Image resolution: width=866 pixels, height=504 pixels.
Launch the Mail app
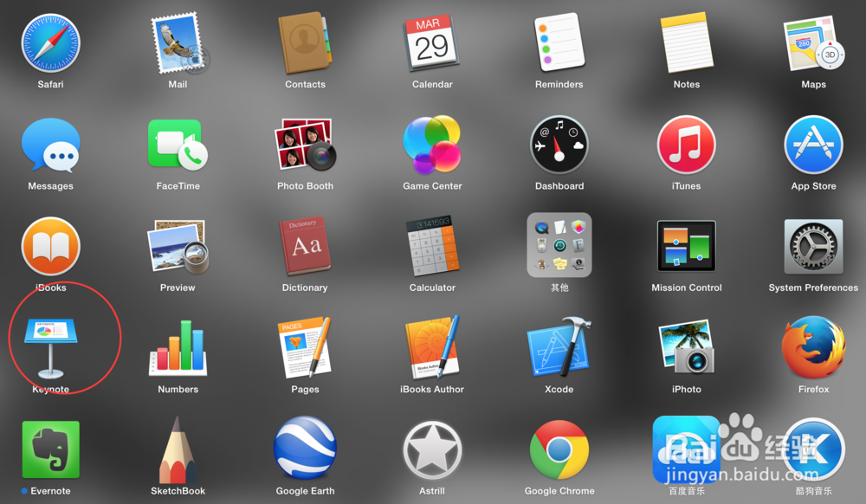coord(178,43)
